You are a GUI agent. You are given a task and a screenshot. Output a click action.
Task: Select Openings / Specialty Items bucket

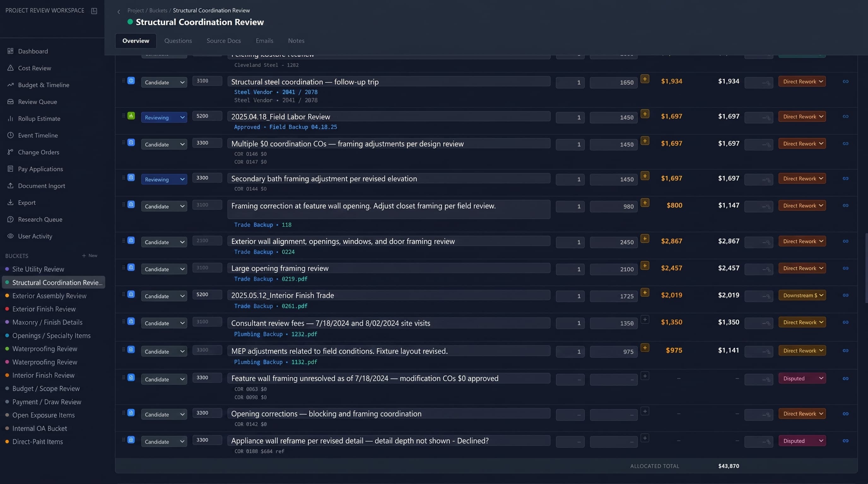tap(51, 336)
